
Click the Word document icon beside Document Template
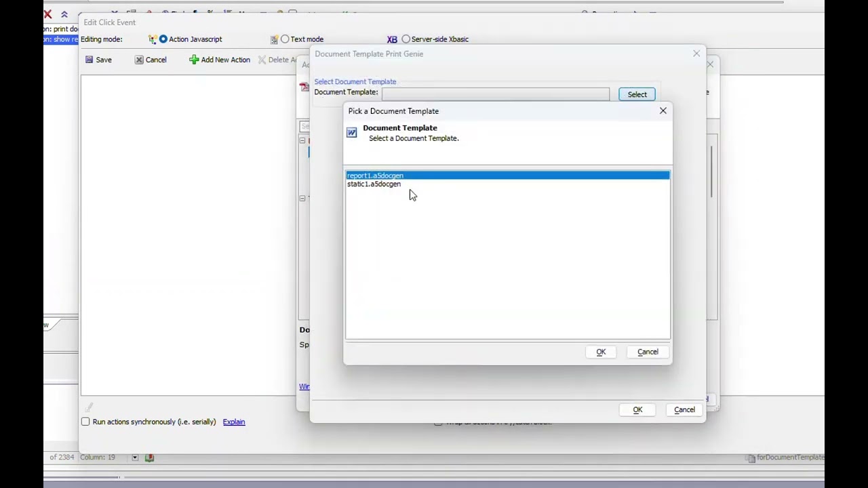351,133
